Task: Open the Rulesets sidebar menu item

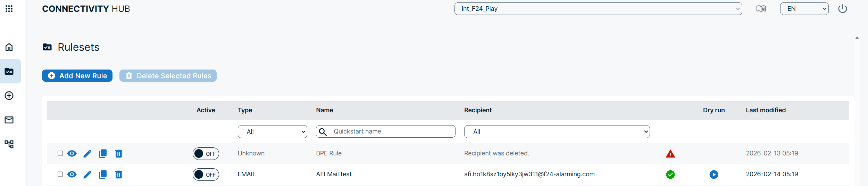Action: click(x=9, y=71)
